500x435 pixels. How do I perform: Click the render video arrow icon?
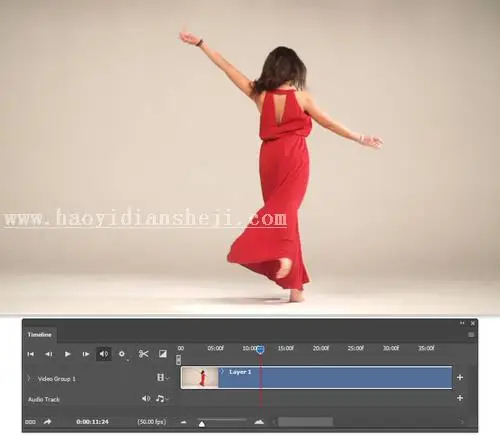click(x=47, y=422)
